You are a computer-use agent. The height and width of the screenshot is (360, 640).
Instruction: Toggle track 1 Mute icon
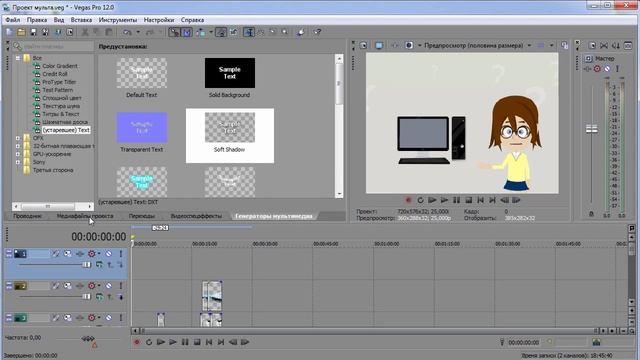pos(109,253)
